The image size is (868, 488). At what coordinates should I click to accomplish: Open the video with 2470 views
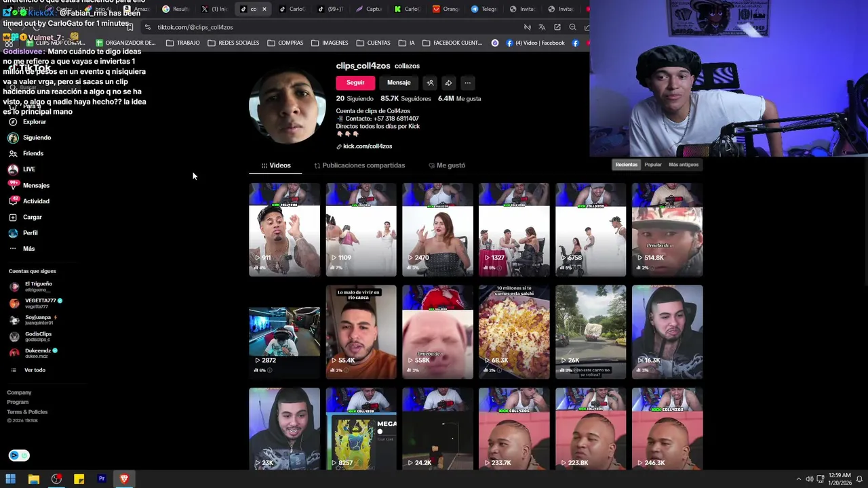click(437, 230)
